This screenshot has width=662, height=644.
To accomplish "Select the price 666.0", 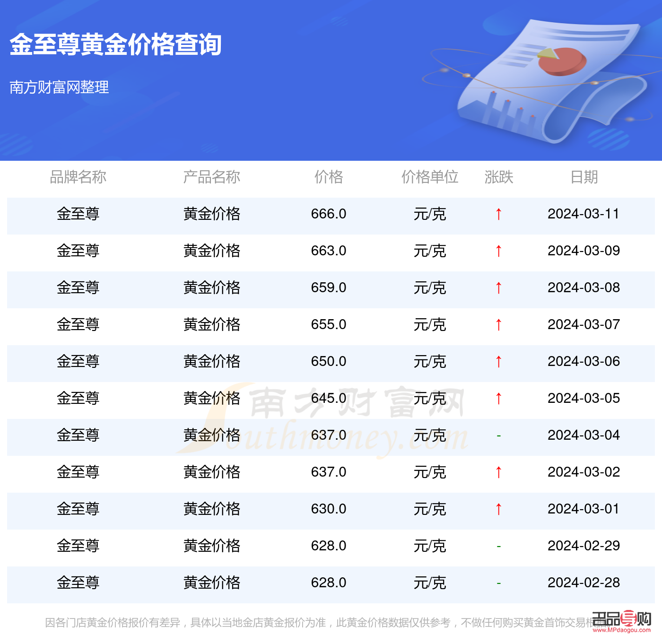I will [x=329, y=214].
